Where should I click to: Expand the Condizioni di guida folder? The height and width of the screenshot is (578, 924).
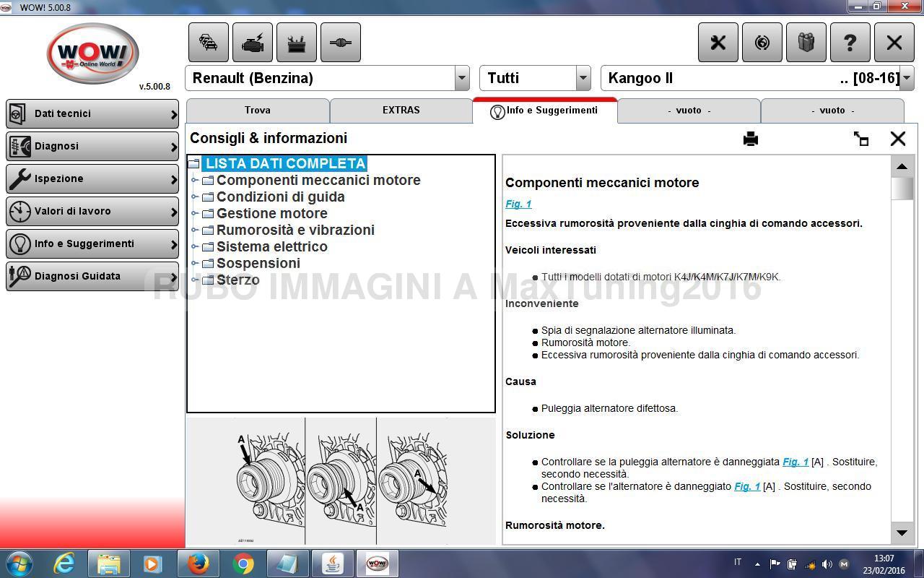tap(194, 197)
